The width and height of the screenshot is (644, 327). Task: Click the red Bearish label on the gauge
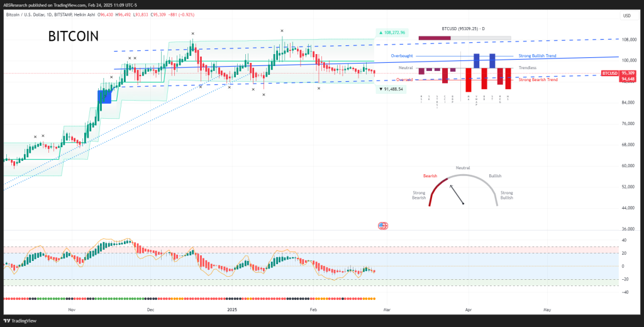point(430,176)
